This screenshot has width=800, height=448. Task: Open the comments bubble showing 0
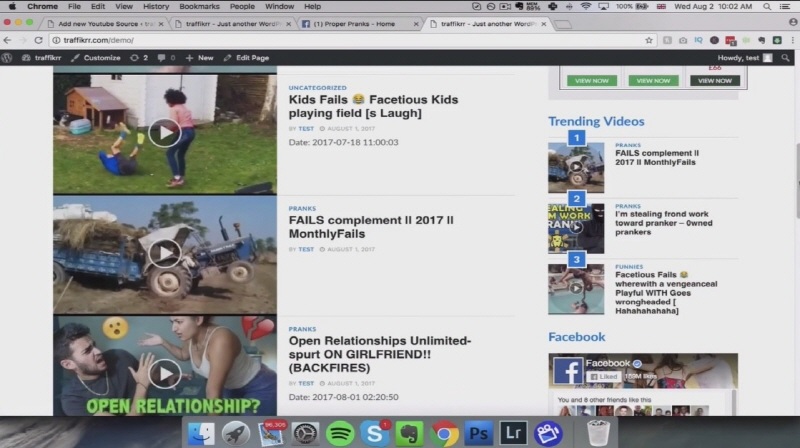click(166, 58)
